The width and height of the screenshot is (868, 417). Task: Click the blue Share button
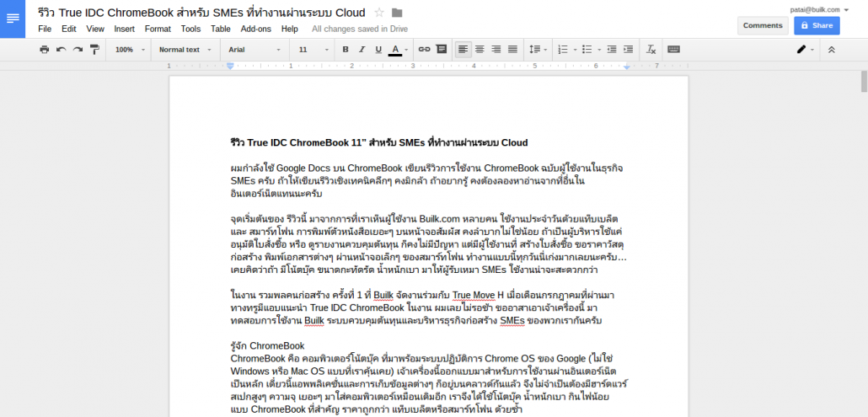(817, 25)
